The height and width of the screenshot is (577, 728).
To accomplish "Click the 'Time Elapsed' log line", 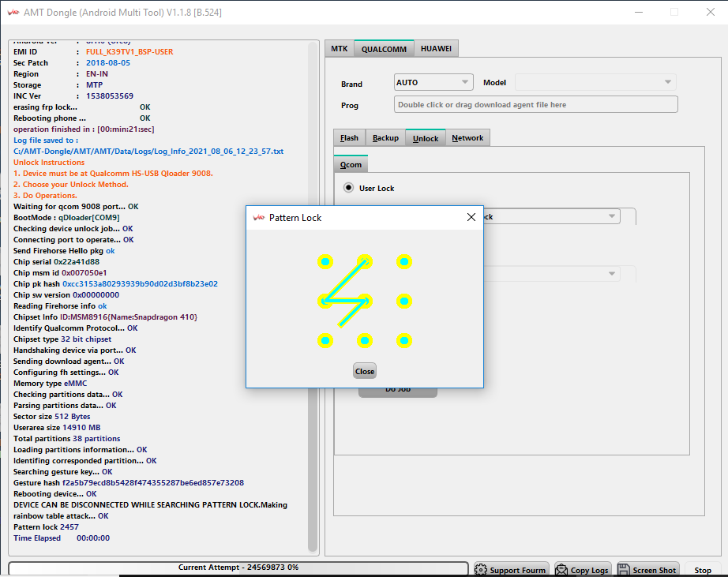I will tap(62, 538).
